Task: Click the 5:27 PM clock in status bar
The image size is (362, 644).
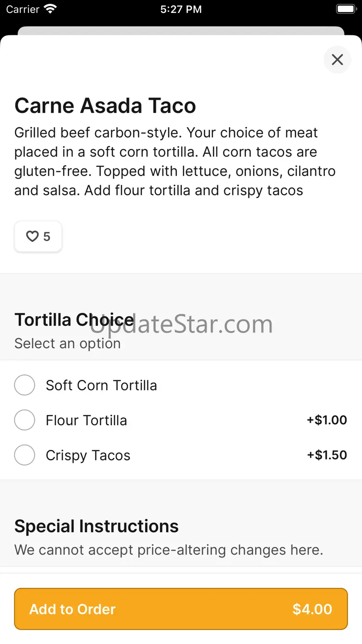Action: click(181, 9)
